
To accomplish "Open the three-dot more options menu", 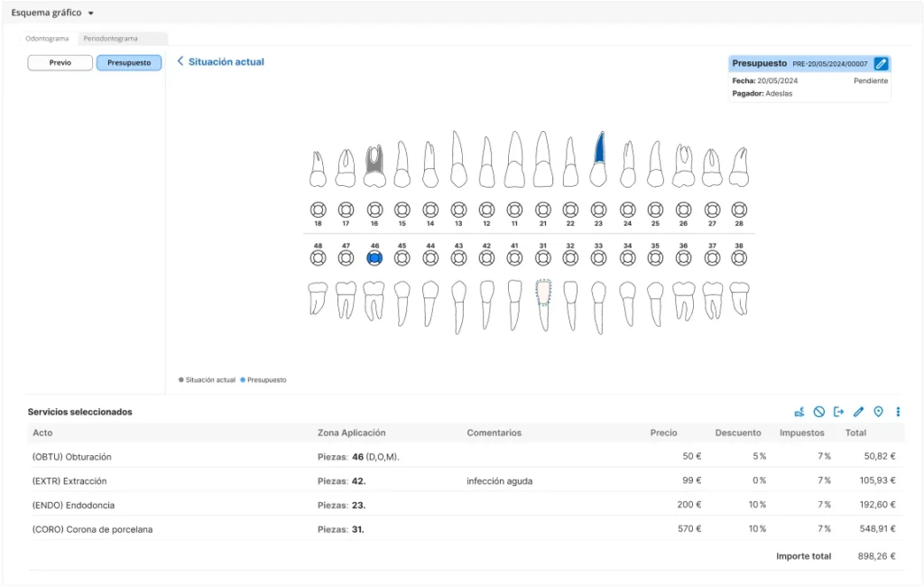I will click(x=898, y=412).
